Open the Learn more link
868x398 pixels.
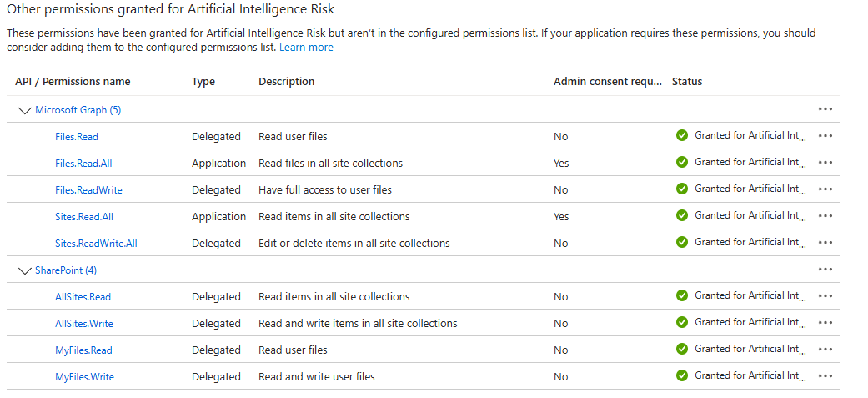(x=306, y=48)
